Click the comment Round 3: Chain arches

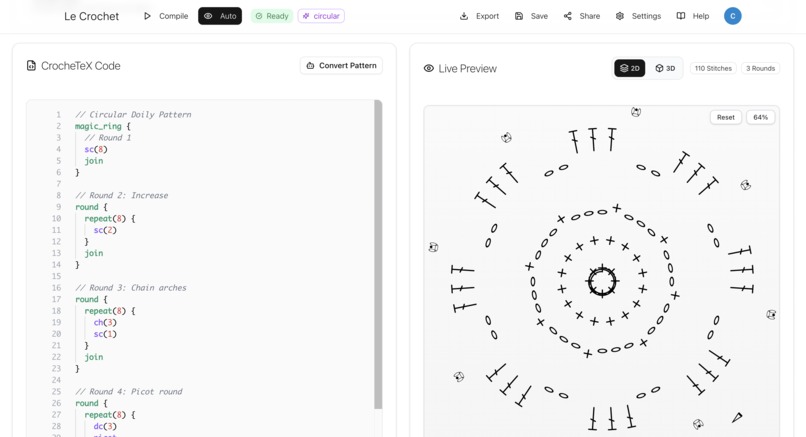(131, 287)
